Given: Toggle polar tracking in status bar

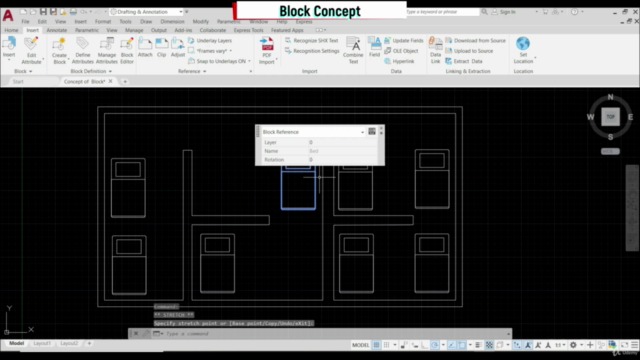Looking at the screenshot, I should pos(435,345).
